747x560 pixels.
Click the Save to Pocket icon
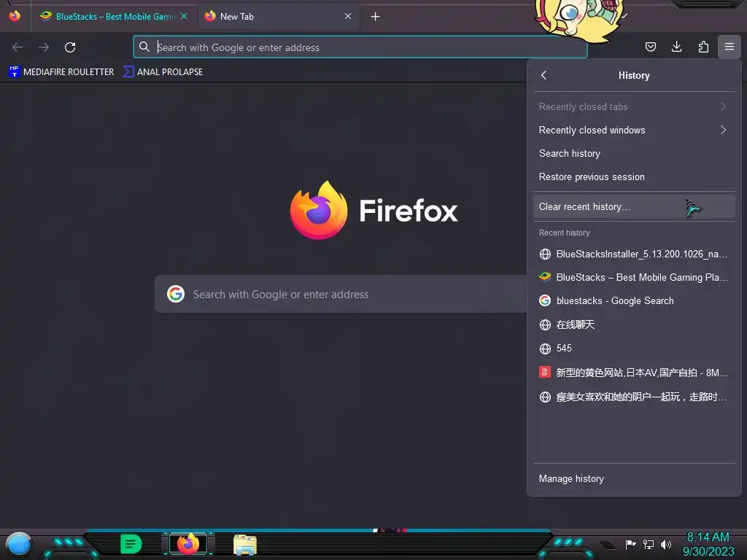650,47
